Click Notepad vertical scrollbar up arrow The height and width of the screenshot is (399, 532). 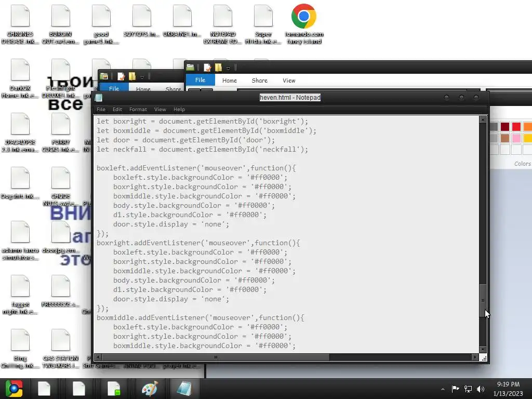click(x=483, y=119)
